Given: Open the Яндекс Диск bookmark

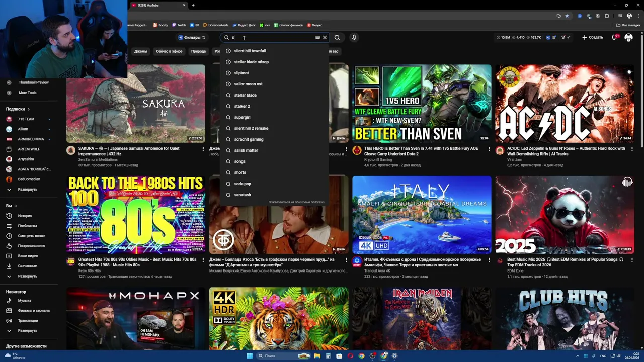Looking at the screenshot, I should click(244, 25).
